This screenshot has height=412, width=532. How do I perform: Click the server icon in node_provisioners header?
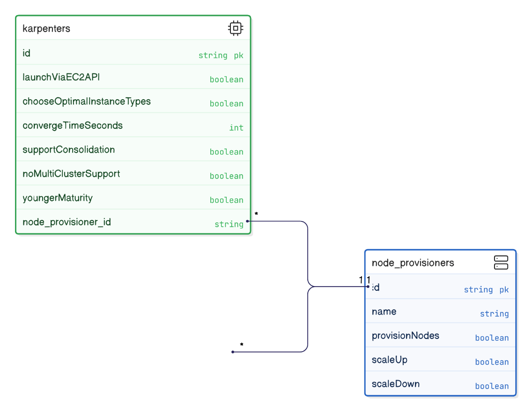point(501,263)
